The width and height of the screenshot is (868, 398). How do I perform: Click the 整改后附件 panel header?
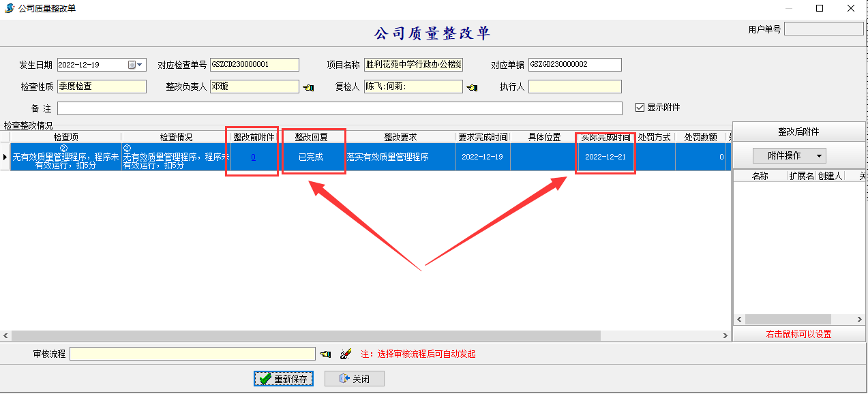point(798,132)
